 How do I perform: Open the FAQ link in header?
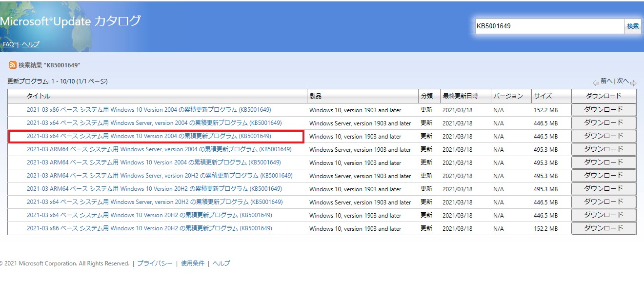click(8, 44)
